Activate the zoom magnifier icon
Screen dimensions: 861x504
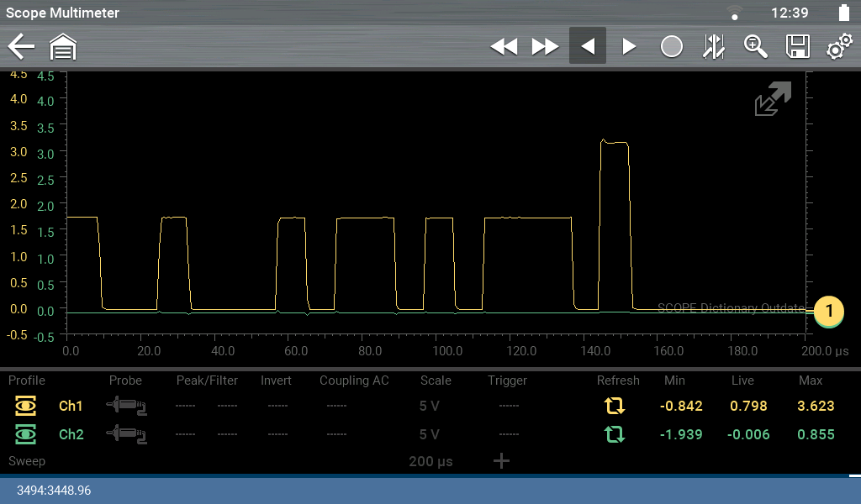click(x=755, y=47)
